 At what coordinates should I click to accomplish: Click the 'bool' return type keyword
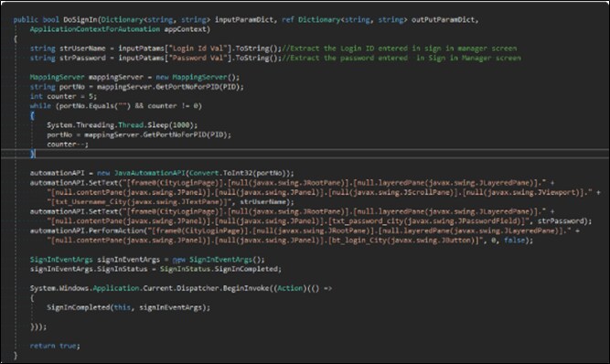click(x=50, y=19)
